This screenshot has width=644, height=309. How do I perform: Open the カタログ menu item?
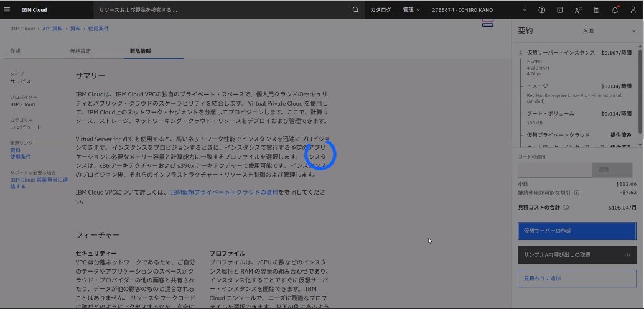tap(381, 10)
